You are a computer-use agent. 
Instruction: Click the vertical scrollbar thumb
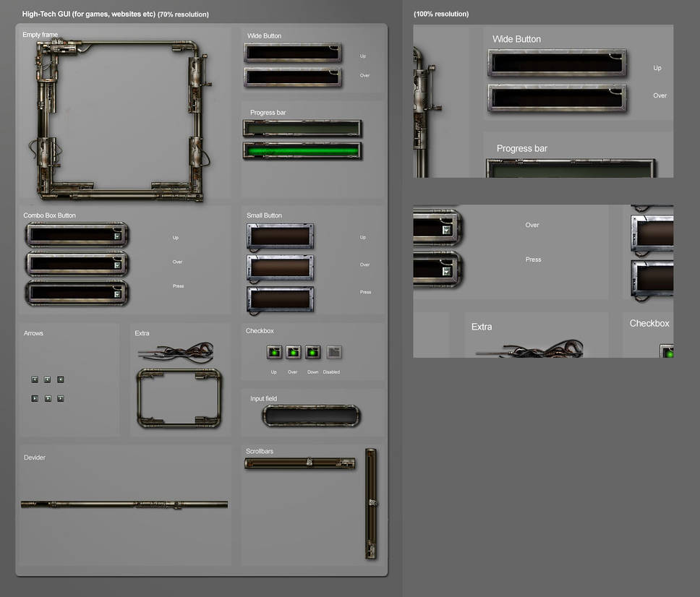tap(372, 503)
